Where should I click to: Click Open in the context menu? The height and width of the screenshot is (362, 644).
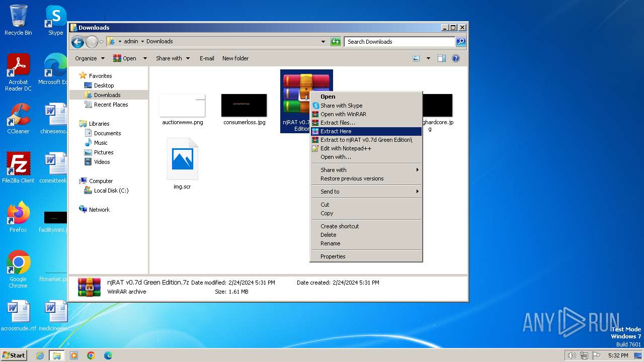[x=366, y=97]
